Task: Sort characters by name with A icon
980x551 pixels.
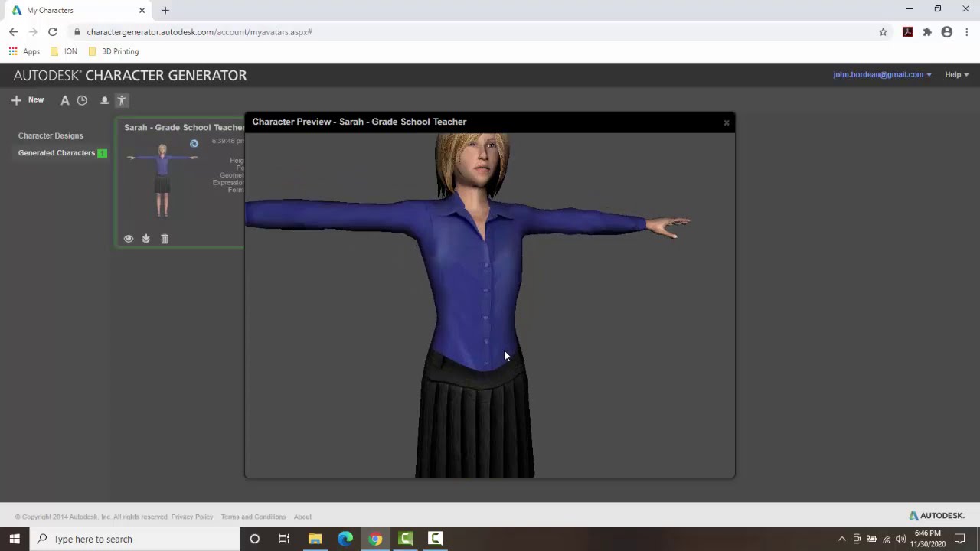Action: [x=65, y=100]
